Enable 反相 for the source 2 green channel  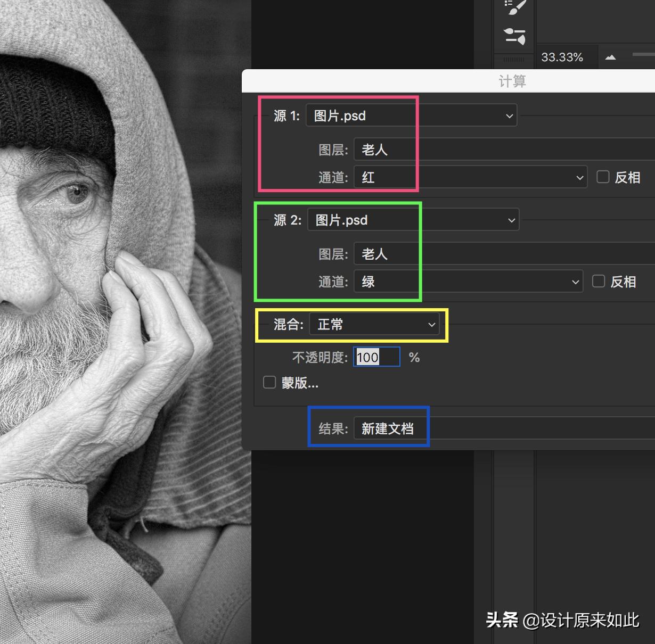[x=599, y=281]
